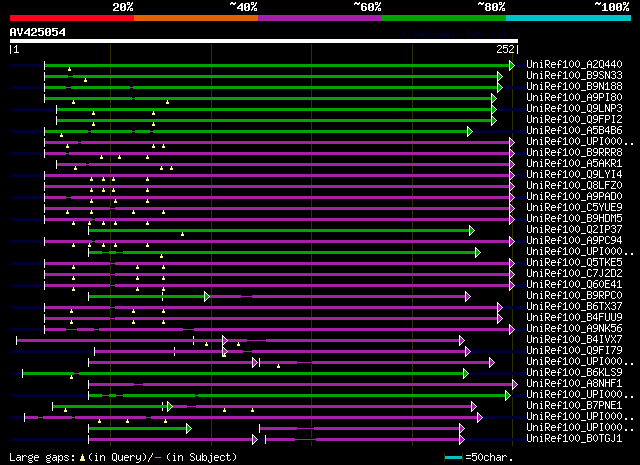Click the white AV425054 query sequence bar
Image resolution: width=640 pixels, height=465 pixels.
264,41
